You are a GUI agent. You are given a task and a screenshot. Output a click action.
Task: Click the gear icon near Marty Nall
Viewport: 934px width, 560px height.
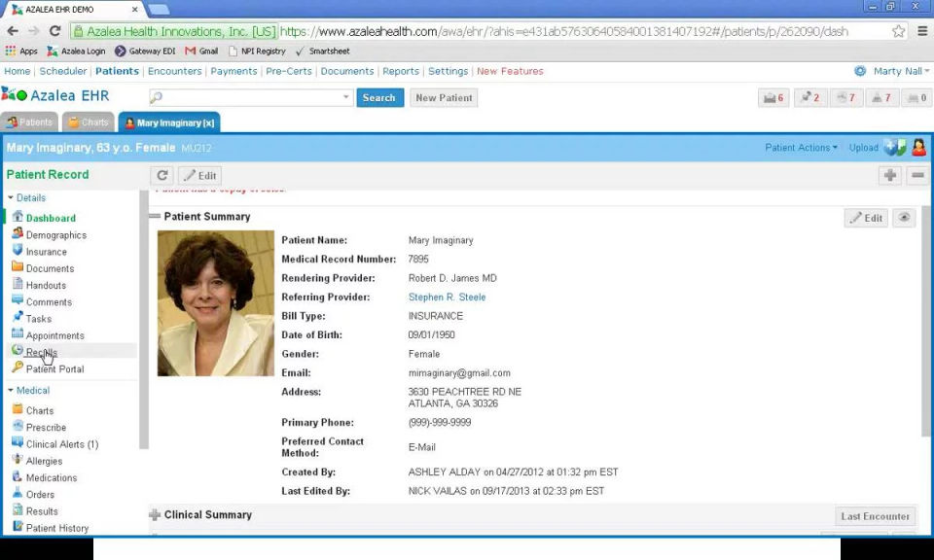click(x=860, y=71)
